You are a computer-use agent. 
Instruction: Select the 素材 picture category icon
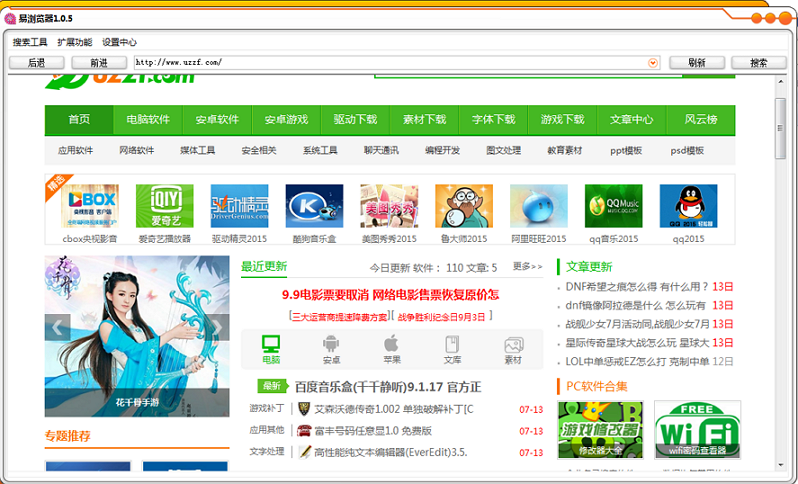513,345
